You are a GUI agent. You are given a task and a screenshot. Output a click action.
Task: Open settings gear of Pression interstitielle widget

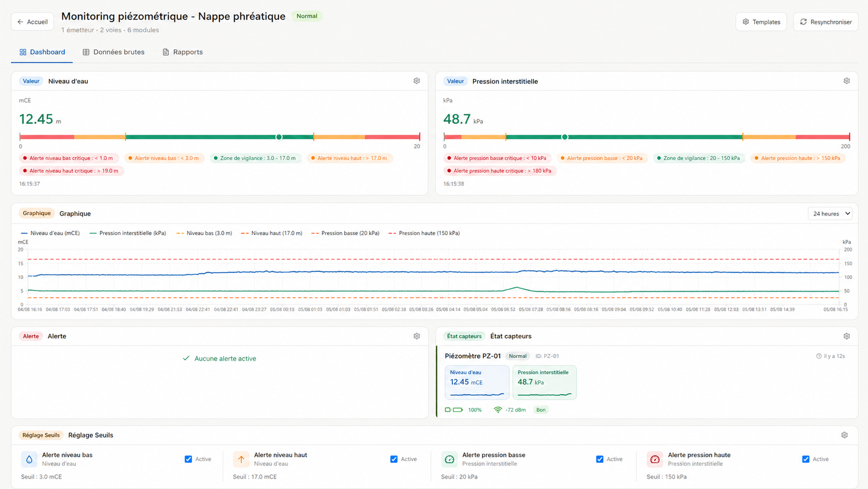tap(846, 81)
